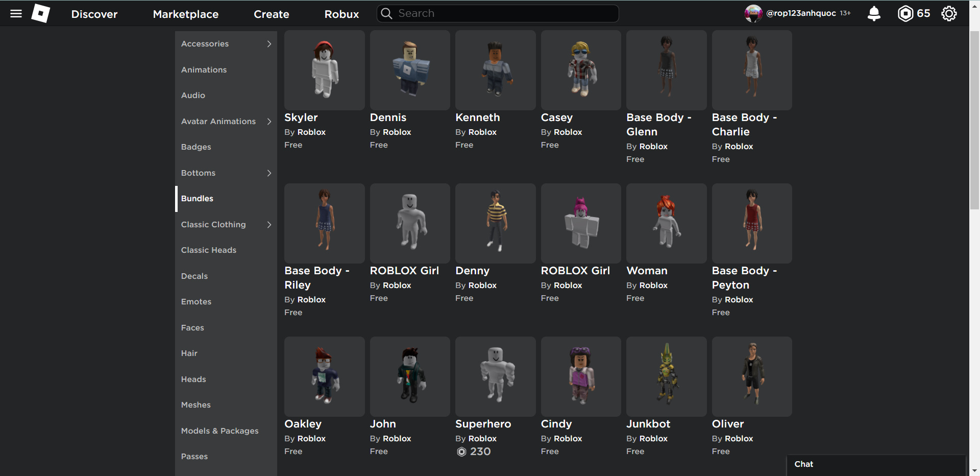Click the scrollbar down arrow

click(974, 470)
